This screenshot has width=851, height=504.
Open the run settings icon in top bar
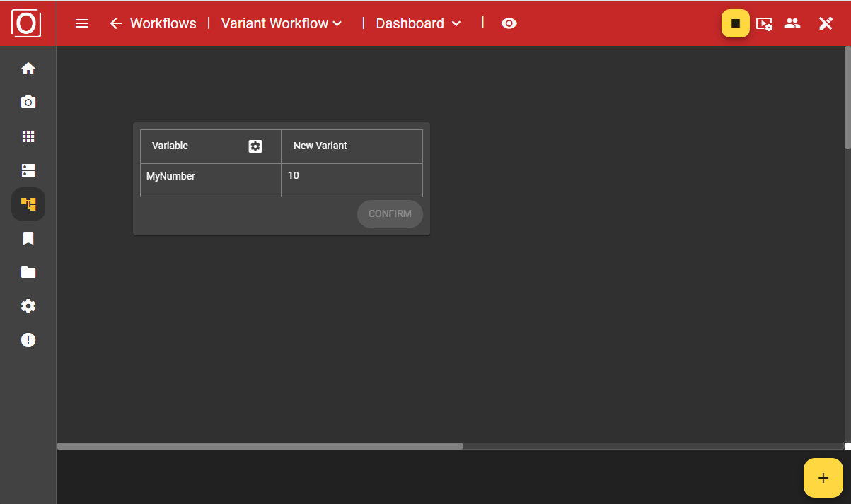[x=764, y=23]
